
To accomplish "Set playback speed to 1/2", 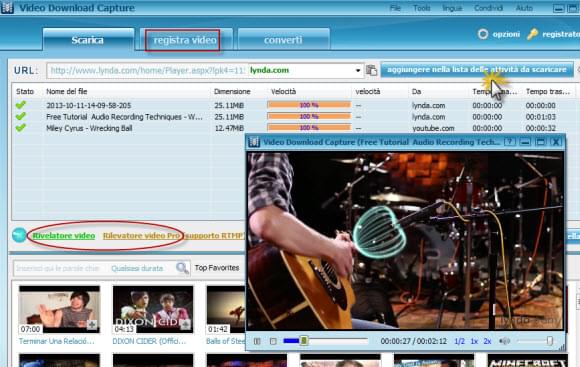I will 459,341.
